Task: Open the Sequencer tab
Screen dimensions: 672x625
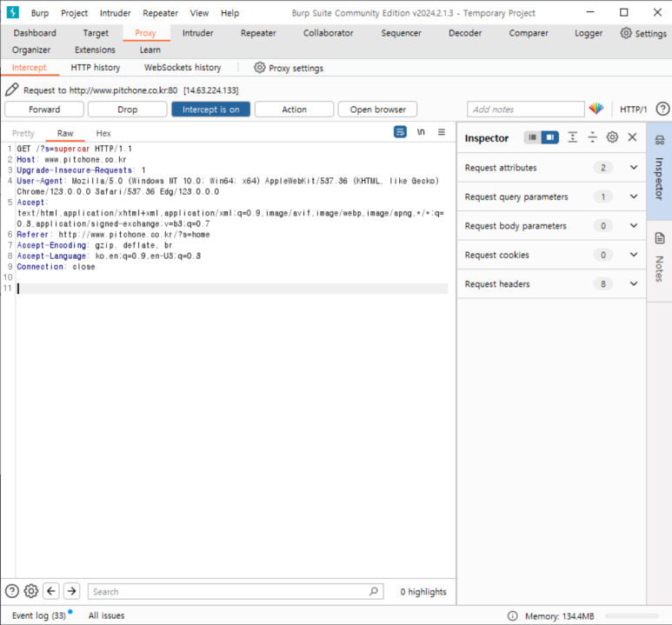Action: (x=401, y=33)
